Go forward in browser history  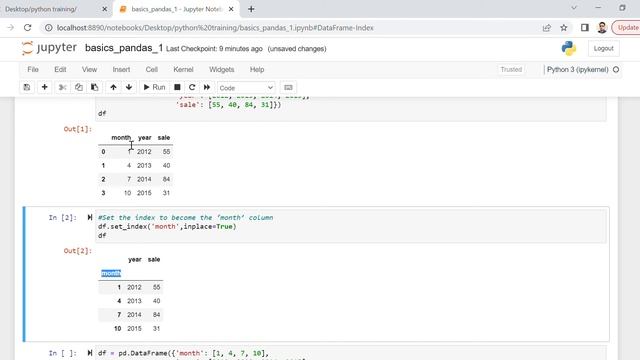[x=11, y=28]
